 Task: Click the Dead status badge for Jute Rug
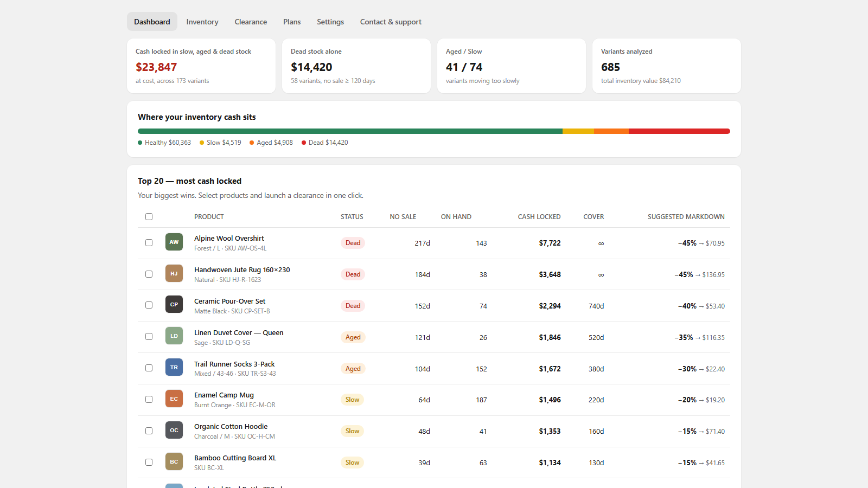coord(353,274)
